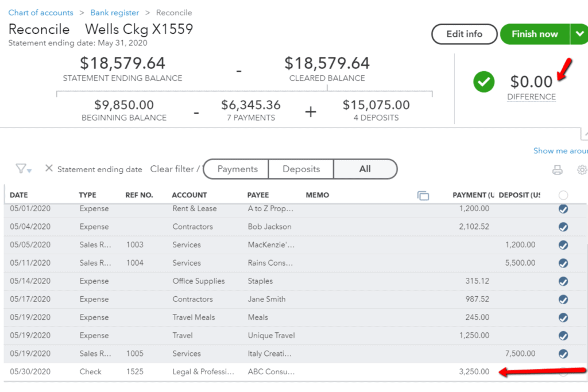
Task: Toggle the select-all circle in the header
Action: 563,195
